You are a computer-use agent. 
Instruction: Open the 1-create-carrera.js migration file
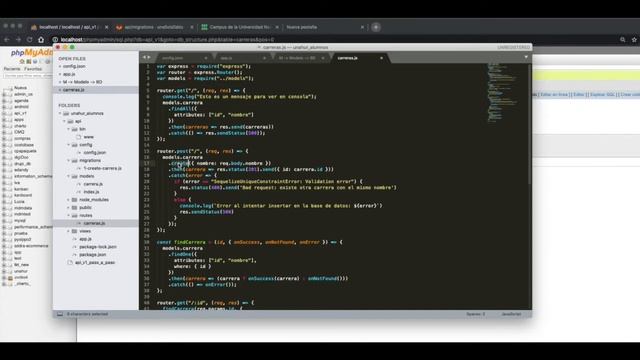click(102, 168)
